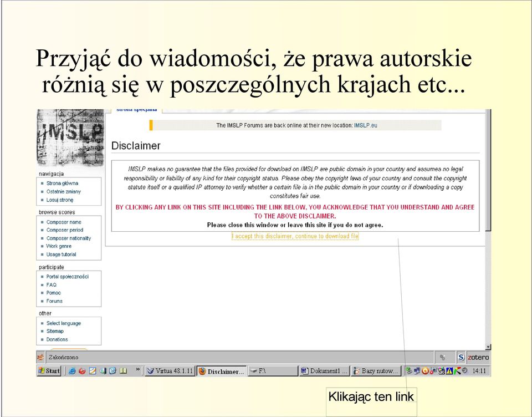Select the strona specjalna tab
This screenshot has width=532, height=417.
click(x=136, y=110)
